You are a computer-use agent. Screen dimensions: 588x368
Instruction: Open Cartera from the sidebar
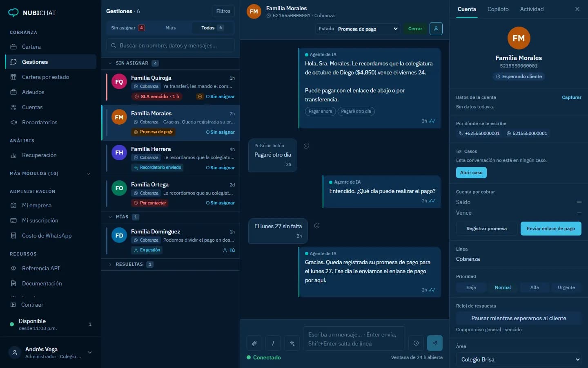tap(51, 47)
